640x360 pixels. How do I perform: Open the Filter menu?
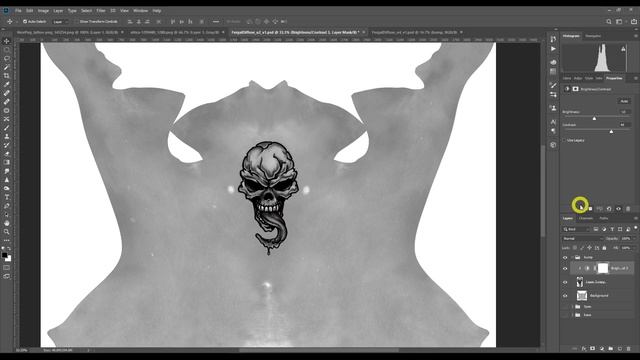pos(101,11)
